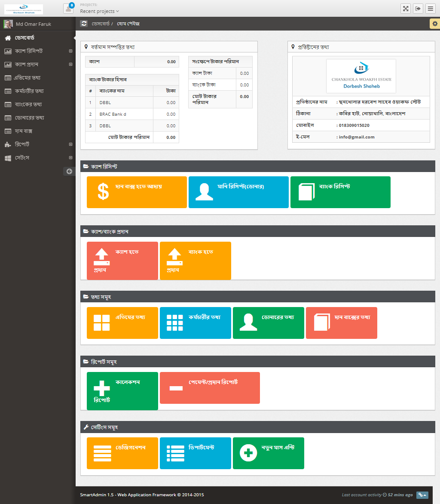
Task: Click the home icon beside ড্যাশবোর্ড
Action: tap(8, 38)
